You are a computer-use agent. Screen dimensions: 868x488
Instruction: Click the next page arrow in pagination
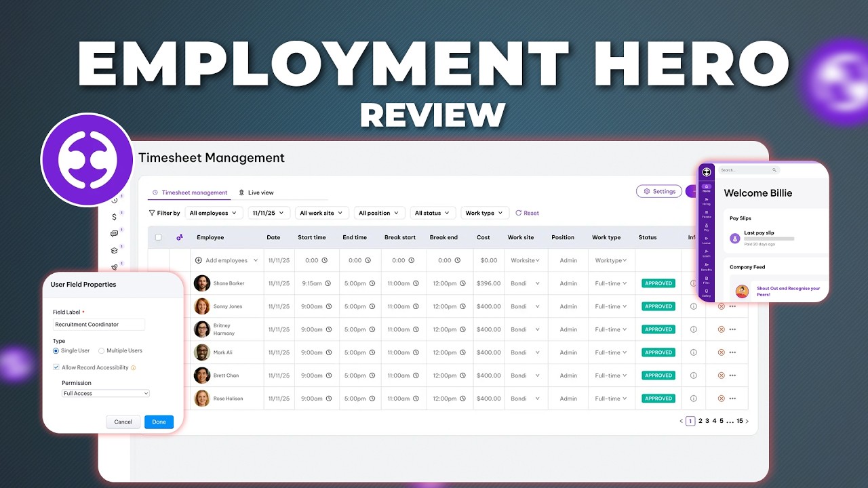747,421
